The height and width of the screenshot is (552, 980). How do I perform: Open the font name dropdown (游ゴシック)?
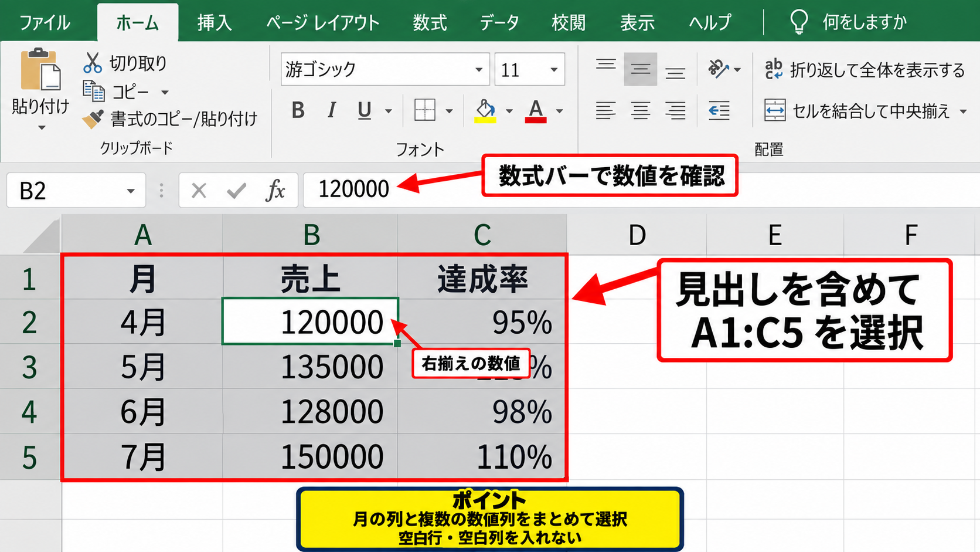[479, 70]
